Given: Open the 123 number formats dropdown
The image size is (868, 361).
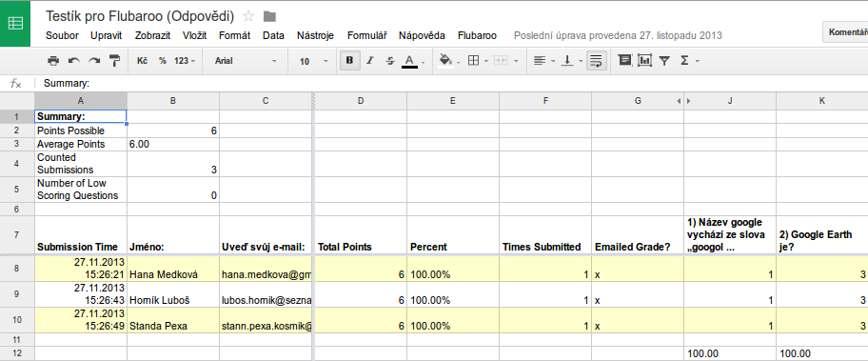Looking at the screenshot, I should click(185, 61).
